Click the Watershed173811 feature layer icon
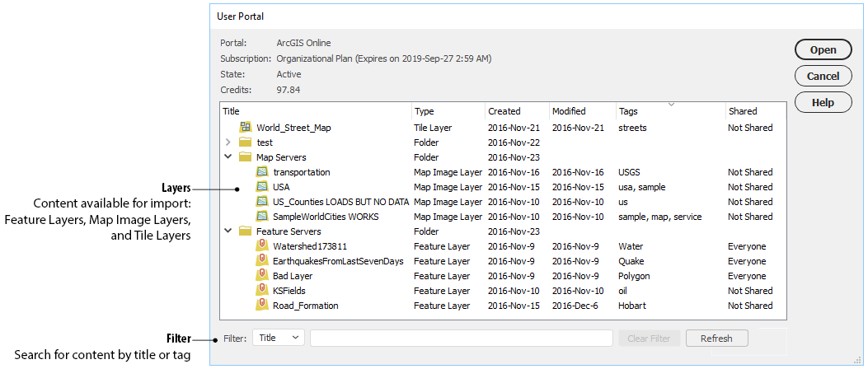The width and height of the screenshot is (868, 369). click(262, 246)
